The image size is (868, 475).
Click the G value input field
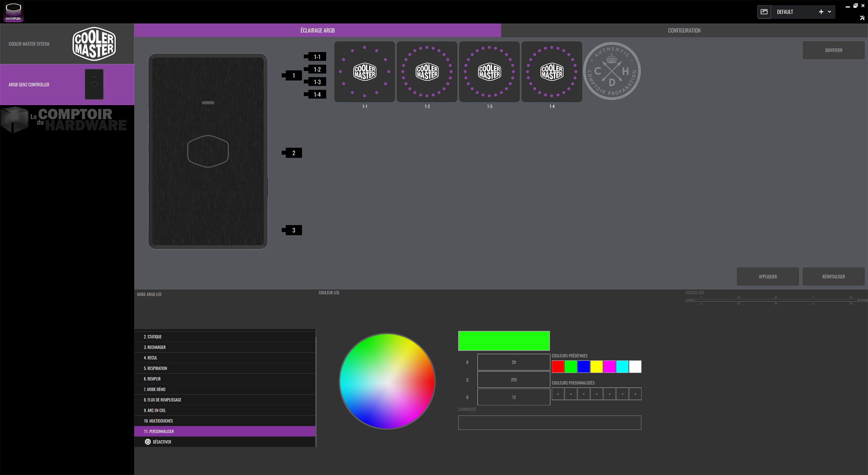(x=513, y=380)
